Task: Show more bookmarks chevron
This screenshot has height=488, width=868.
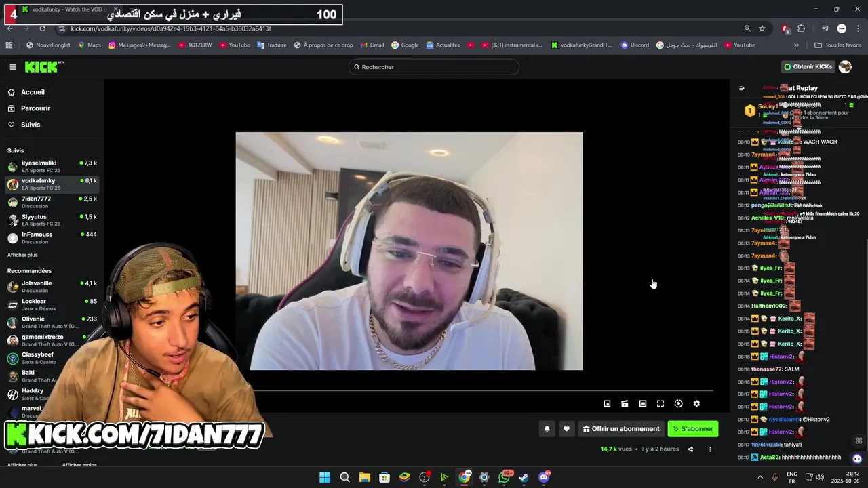Action: pos(796,45)
